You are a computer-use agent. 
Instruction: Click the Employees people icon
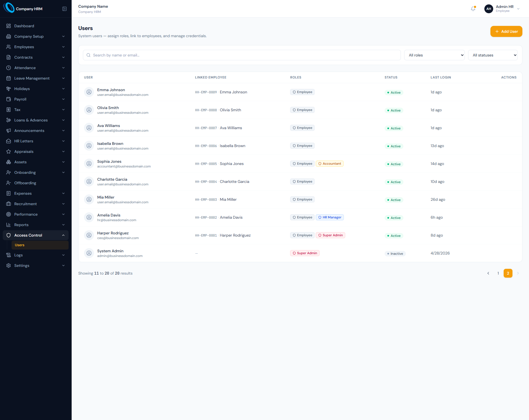(x=9, y=47)
